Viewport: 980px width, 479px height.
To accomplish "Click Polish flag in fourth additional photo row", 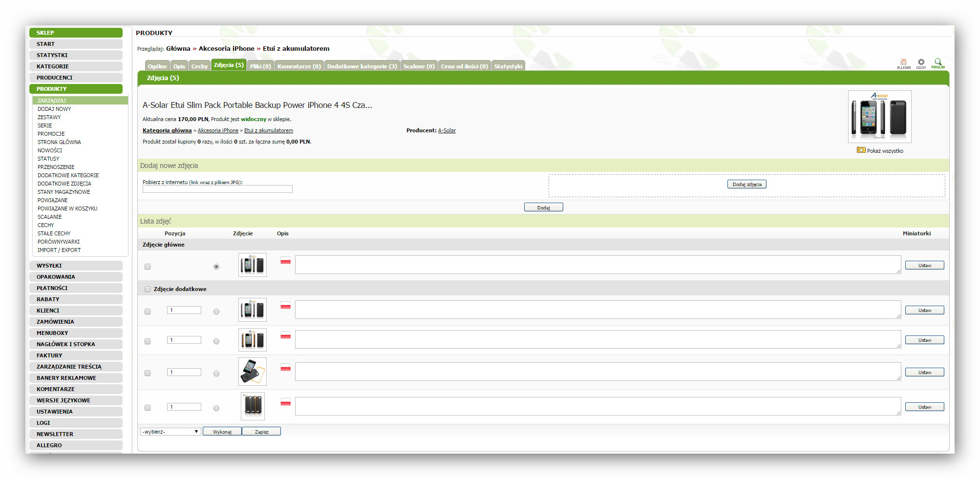I will pyautogui.click(x=286, y=402).
